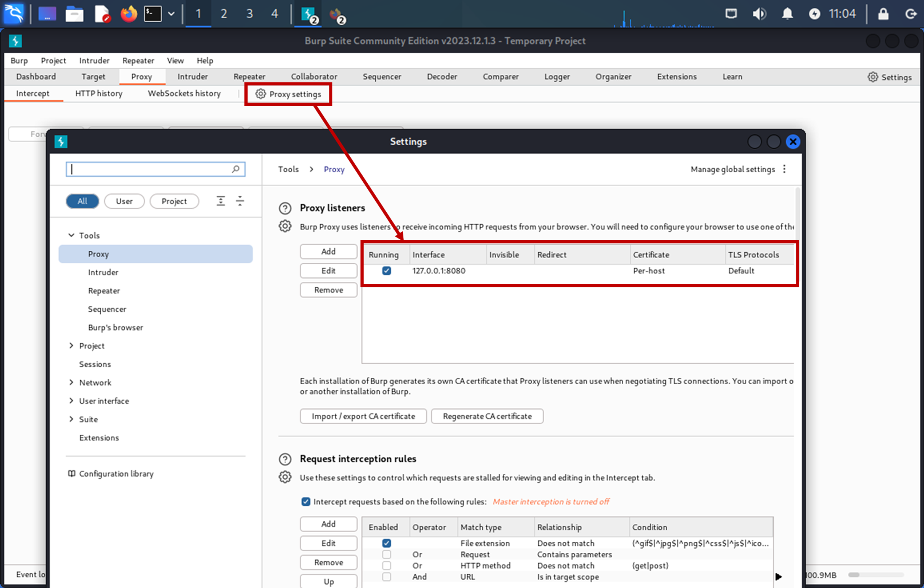
Task: Click the search magnifier in the settings search box
Action: [x=236, y=169]
